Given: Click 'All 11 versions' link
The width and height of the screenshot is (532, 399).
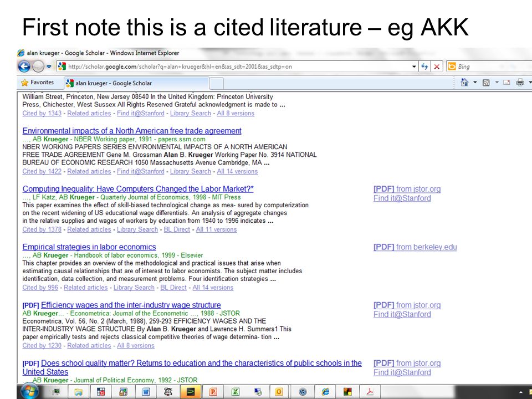Looking at the screenshot, I should pyautogui.click(x=216, y=229).
